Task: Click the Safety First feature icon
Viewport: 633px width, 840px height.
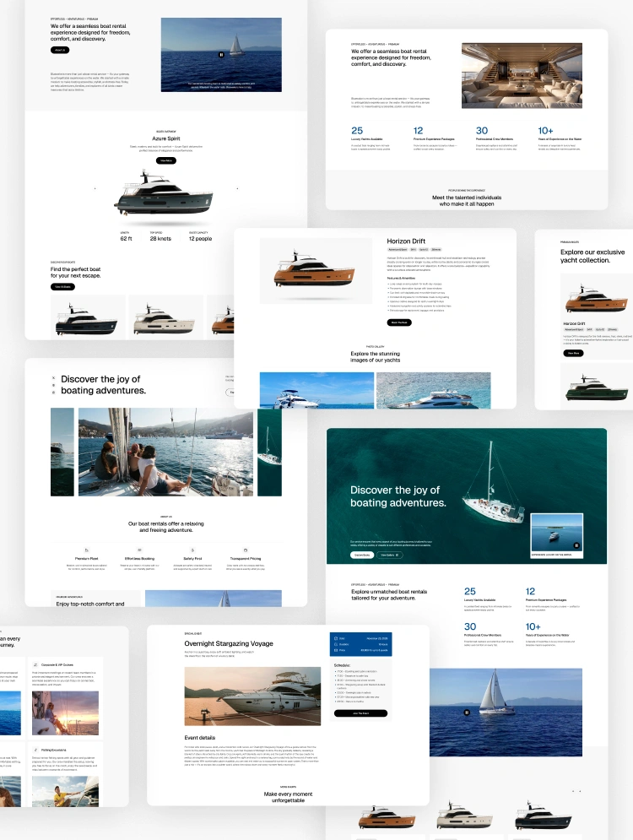Action: [x=192, y=549]
